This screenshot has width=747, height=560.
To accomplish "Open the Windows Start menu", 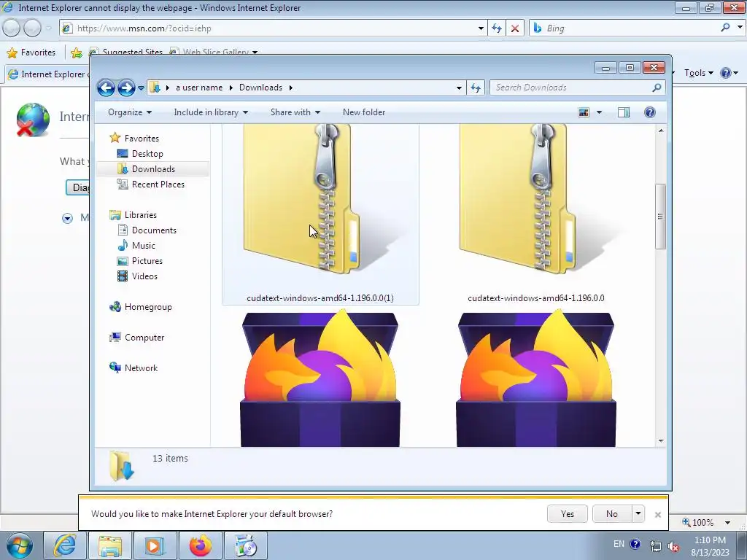I will click(20, 545).
